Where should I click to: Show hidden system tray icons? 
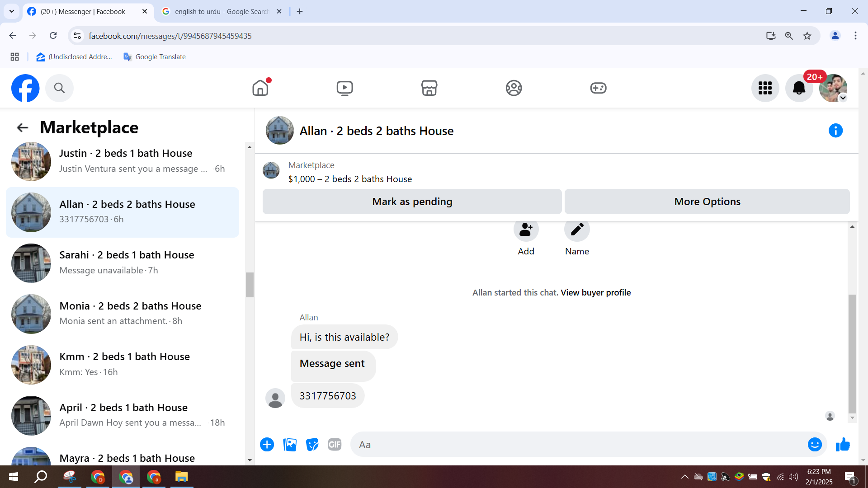point(684,477)
